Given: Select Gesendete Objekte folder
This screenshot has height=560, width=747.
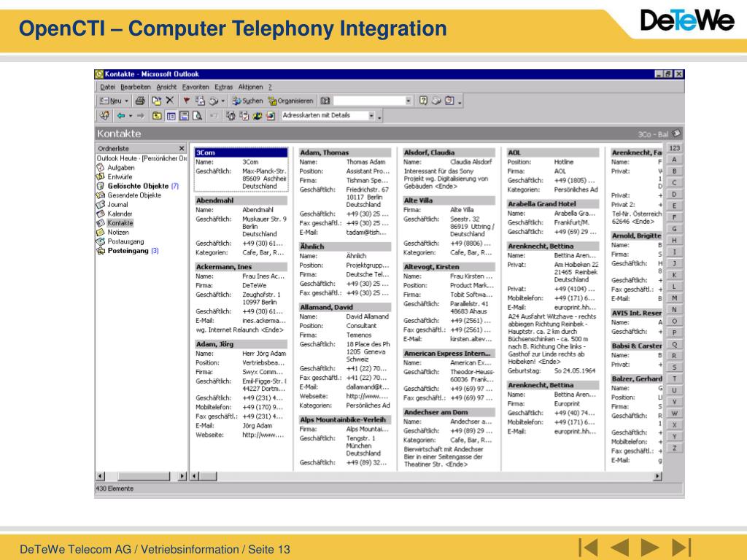Looking at the screenshot, I should click(134, 195).
